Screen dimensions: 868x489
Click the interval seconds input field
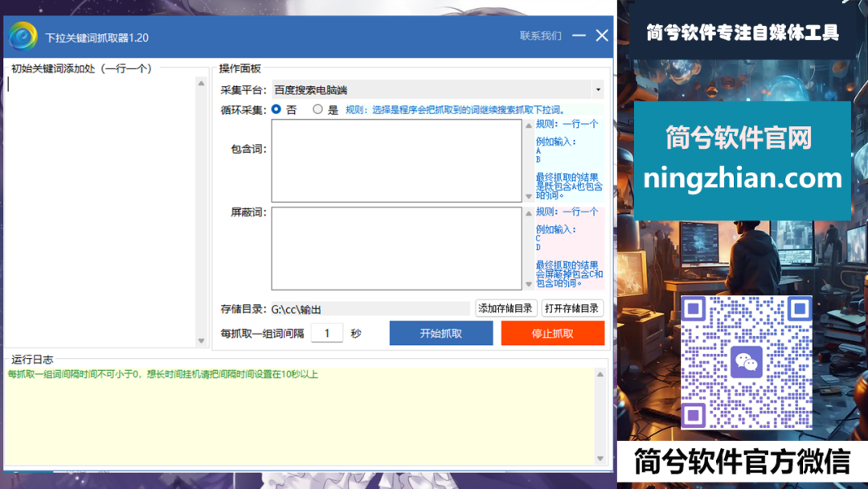coord(326,333)
